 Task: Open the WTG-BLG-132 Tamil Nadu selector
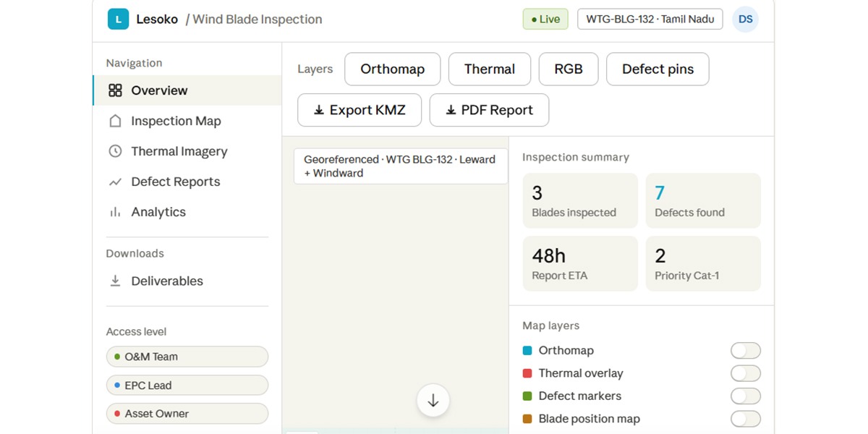coord(650,20)
